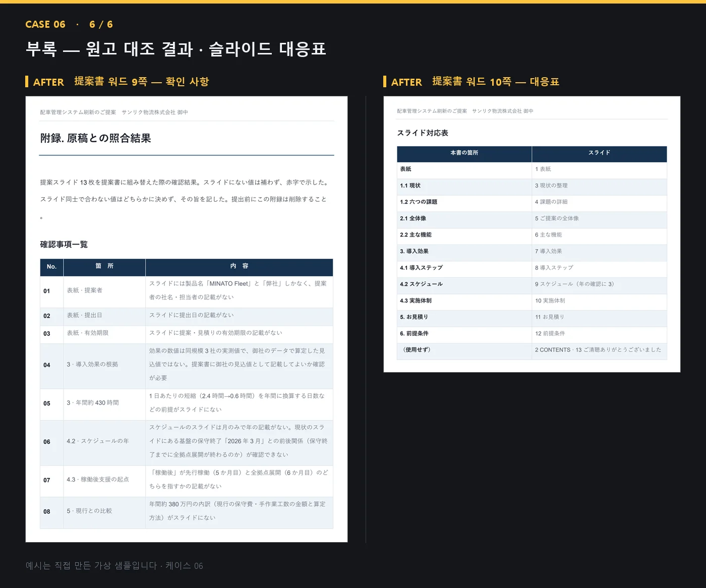Click the '6. 前提条件' row label

414,333
